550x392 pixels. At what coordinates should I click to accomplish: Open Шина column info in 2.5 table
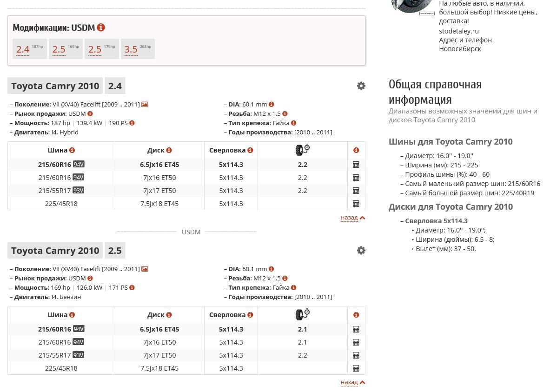click(72, 315)
